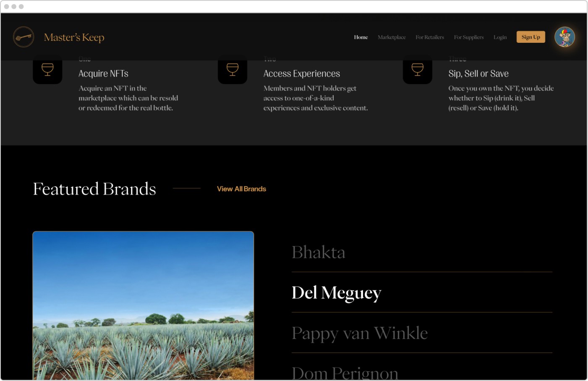Open the Marketplace nav item
This screenshot has width=588, height=381.
[x=392, y=37]
